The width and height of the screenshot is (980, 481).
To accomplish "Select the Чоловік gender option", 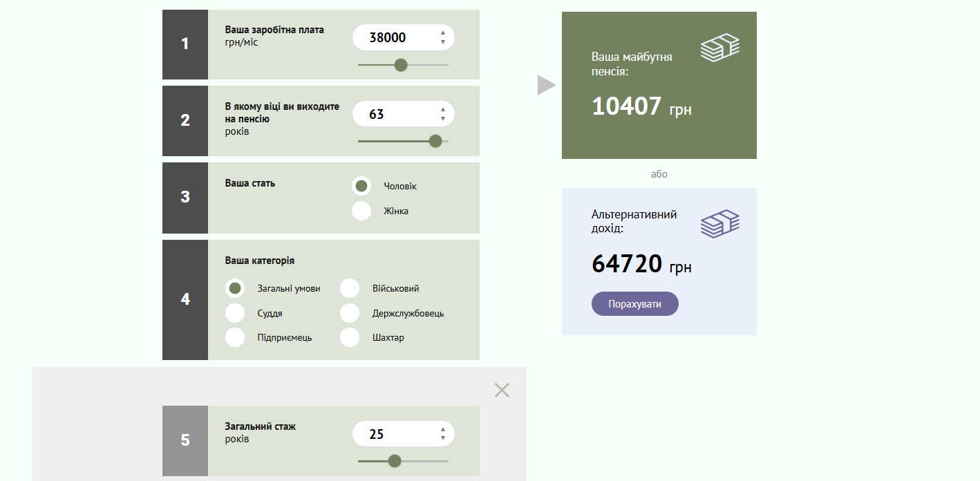I will (361, 186).
